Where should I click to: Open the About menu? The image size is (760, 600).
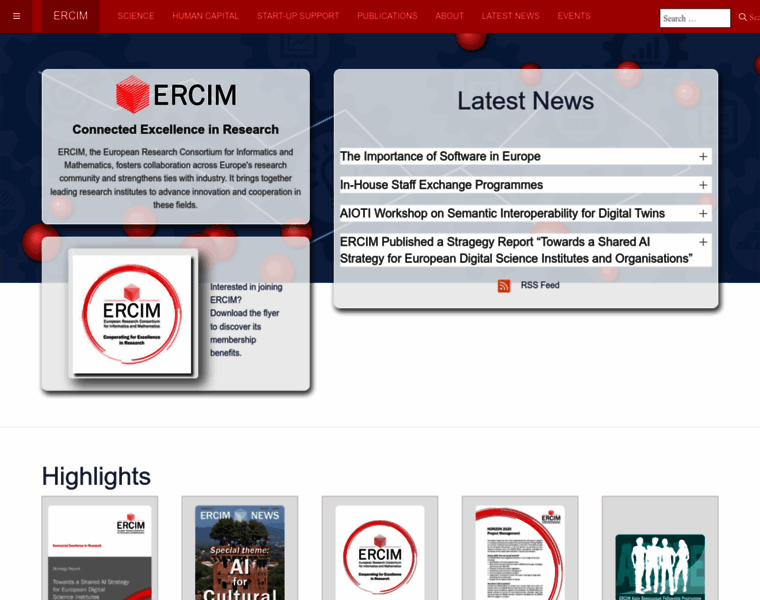(x=449, y=16)
